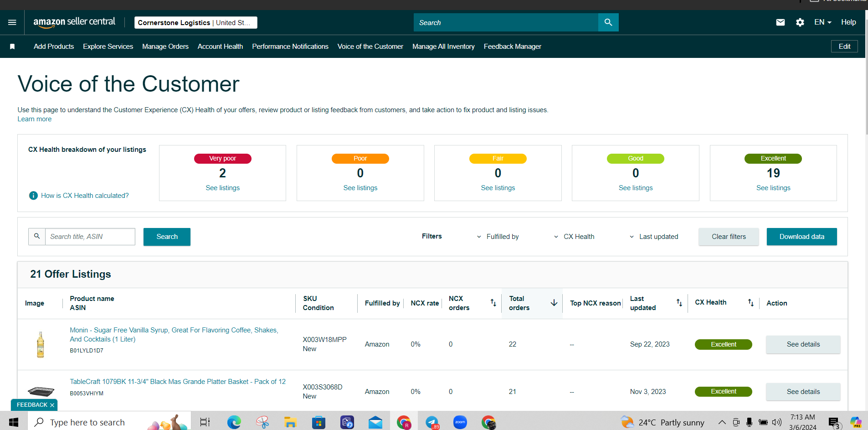This screenshot has width=868, height=430.
Task: Click the Monin syrup bottle thumbnail
Action: click(41, 344)
